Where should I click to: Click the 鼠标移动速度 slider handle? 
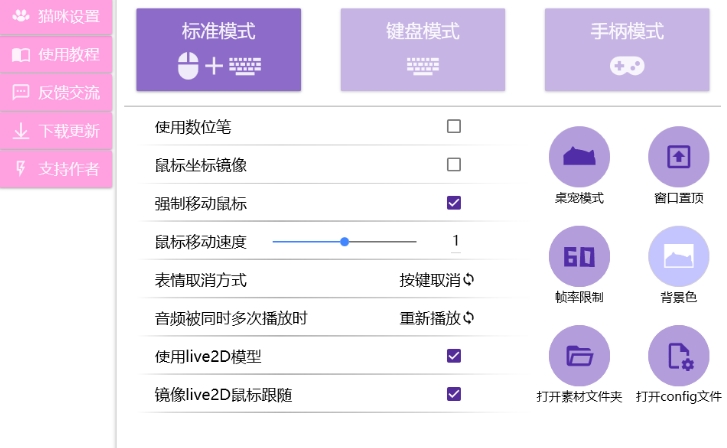(x=344, y=241)
